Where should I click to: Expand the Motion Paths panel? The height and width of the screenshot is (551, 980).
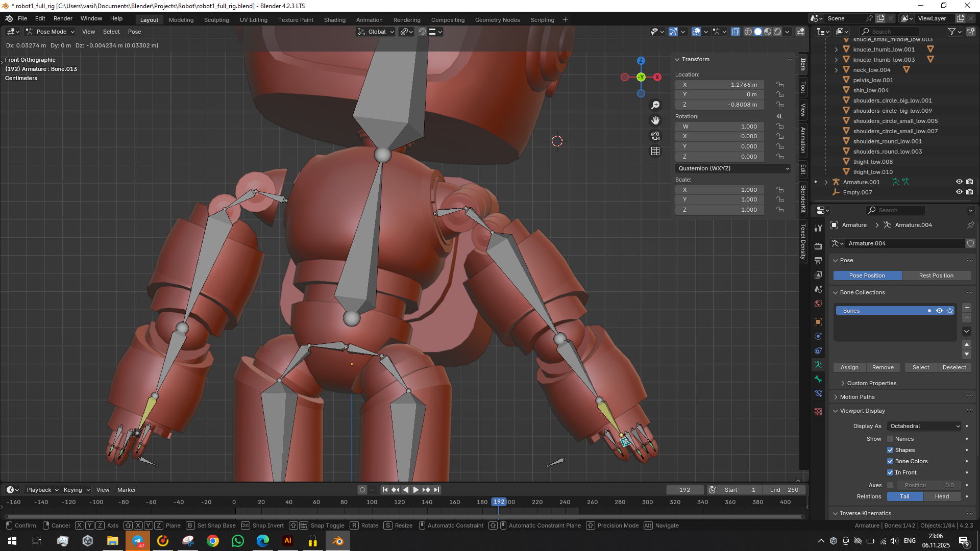click(x=857, y=397)
